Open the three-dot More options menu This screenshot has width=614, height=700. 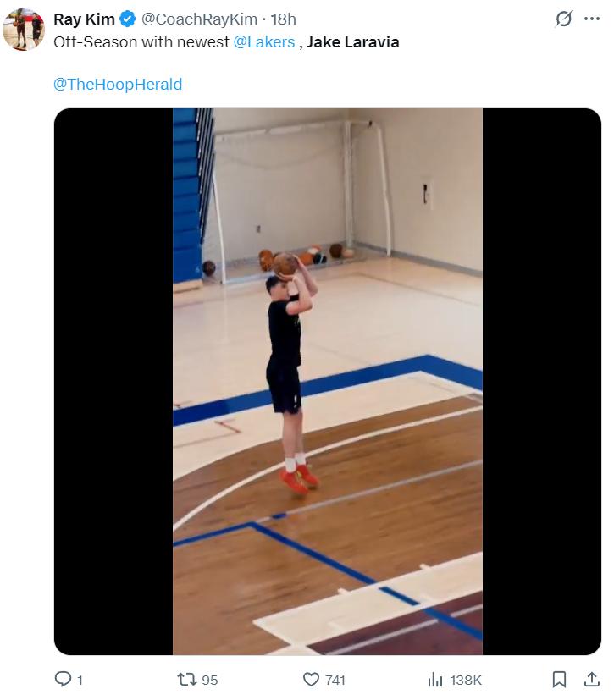click(592, 19)
